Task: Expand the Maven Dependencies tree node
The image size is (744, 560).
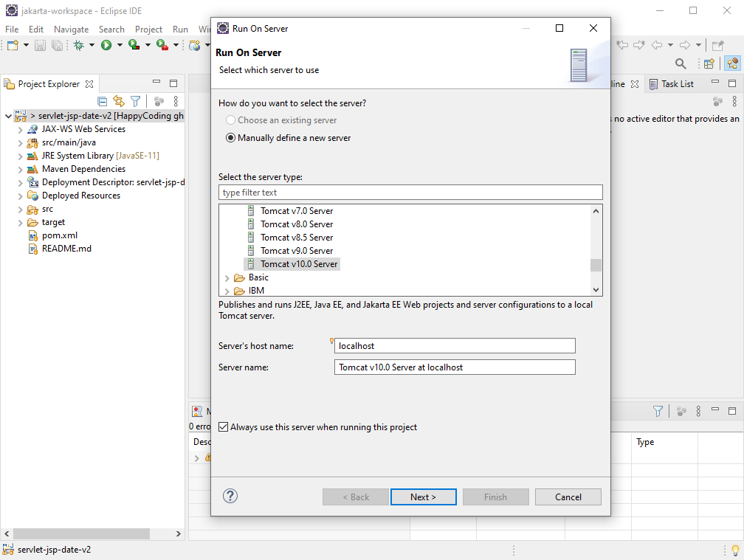Action: (21, 169)
